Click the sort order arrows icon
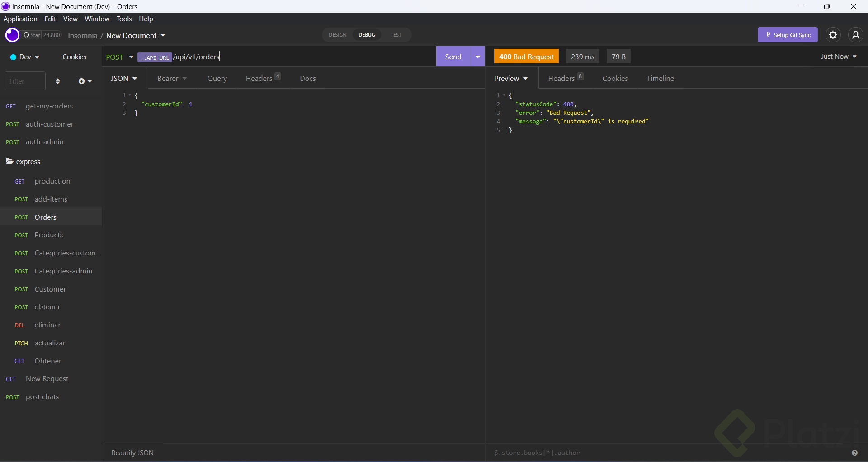Viewport: 868px width, 462px height. 57,81
